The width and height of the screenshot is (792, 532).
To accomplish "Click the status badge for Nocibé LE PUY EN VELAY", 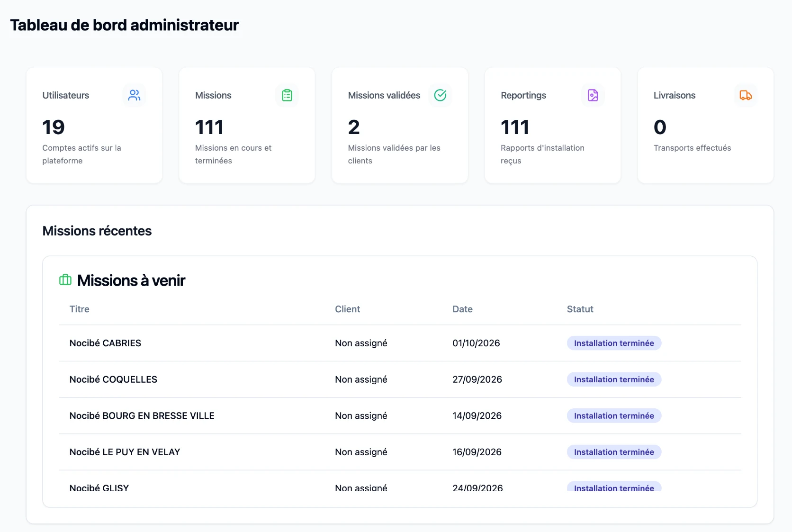I will click(x=614, y=452).
